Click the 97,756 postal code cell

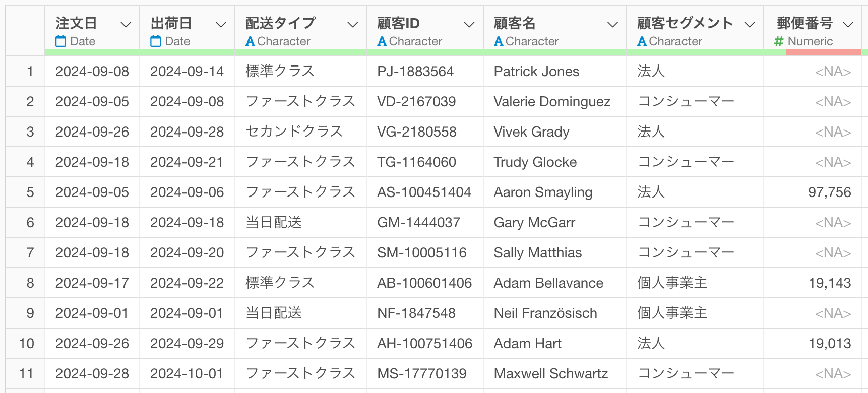pyautogui.click(x=813, y=192)
